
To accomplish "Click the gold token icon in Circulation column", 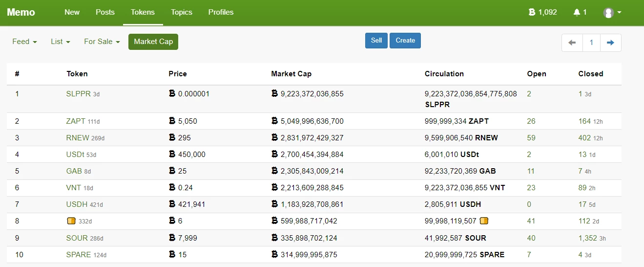I will point(484,221).
